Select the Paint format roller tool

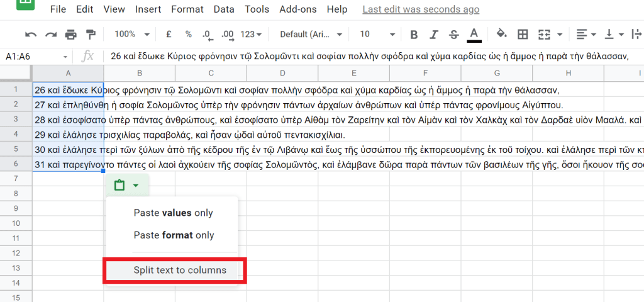pos(91,34)
